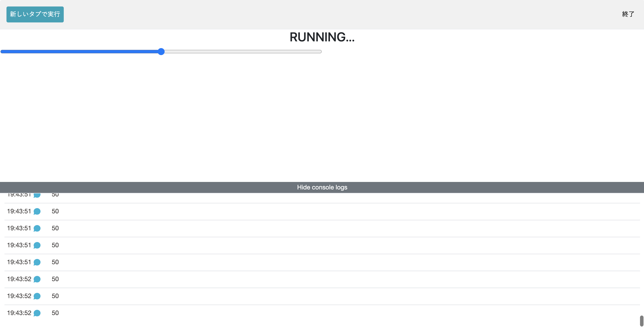Viewport: 644px width, 327px height.
Task: Click the value 50 in the bottom-most log row
Action: tap(55, 313)
